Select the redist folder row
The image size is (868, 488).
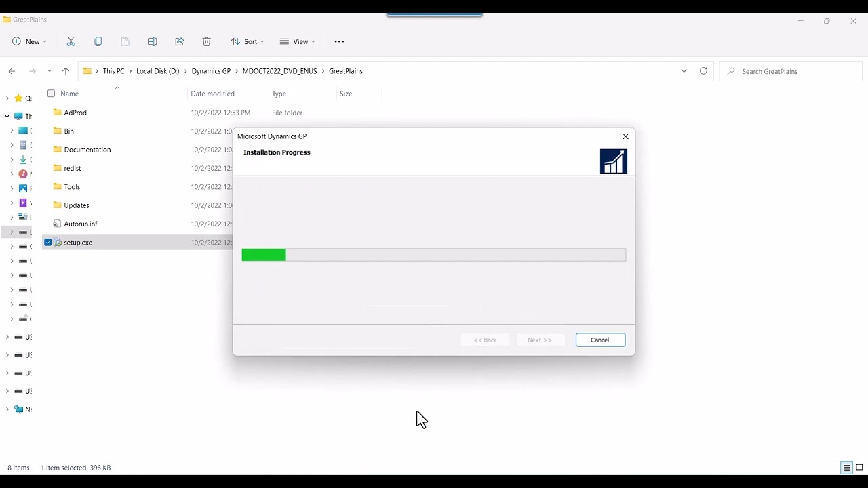138,168
